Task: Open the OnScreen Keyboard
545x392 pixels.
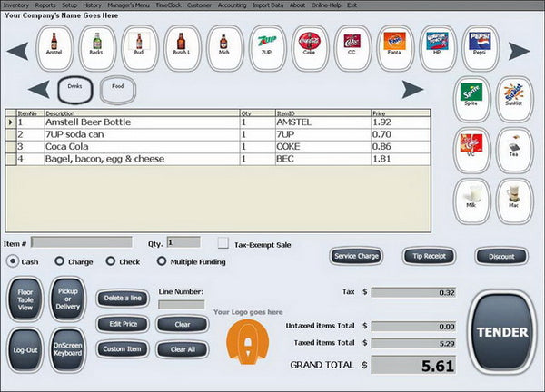Action: 67,350
